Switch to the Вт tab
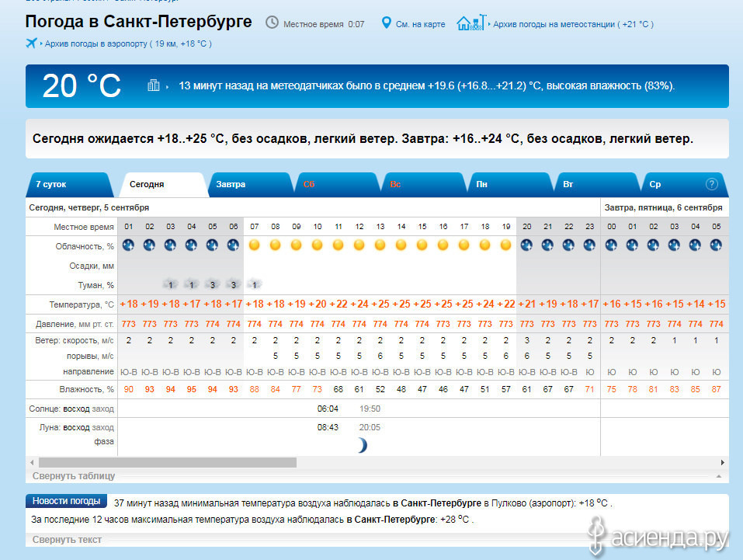 pyautogui.click(x=596, y=184)
